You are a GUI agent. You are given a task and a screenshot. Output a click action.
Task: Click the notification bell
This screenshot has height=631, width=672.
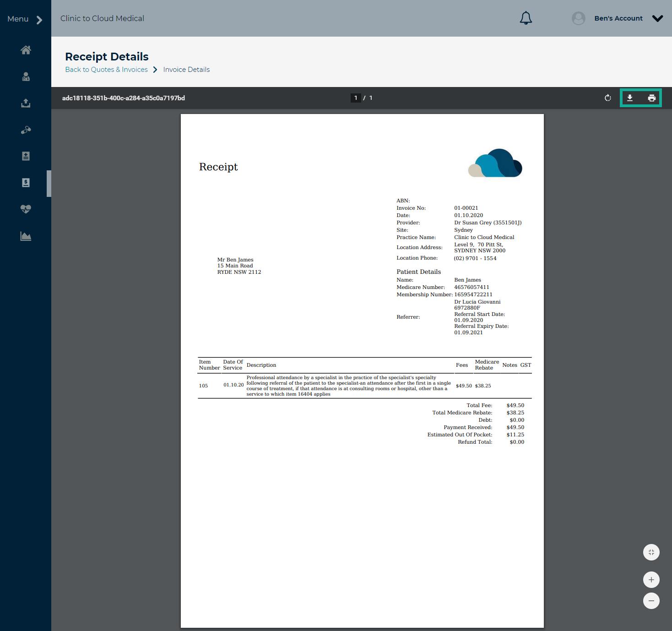(526, 18)
